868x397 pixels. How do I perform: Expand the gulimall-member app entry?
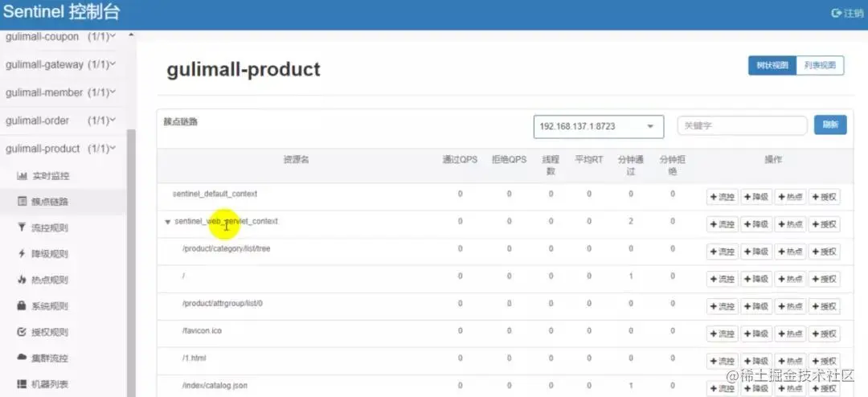[x=60, y=92]
